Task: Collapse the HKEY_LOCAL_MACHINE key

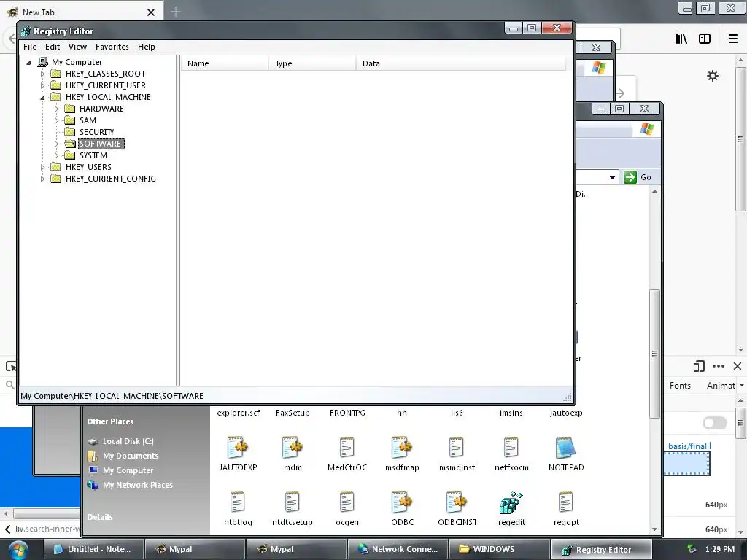Action: point(42,97)
